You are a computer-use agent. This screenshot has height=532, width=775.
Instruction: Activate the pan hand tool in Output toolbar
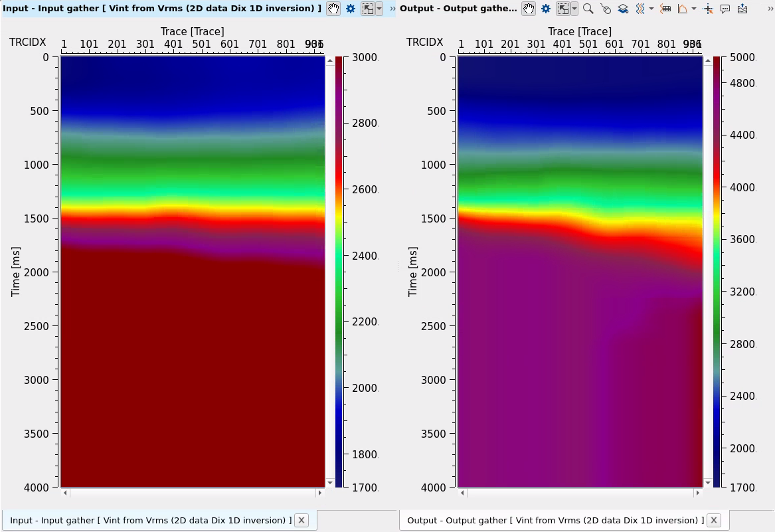tap(528, 9)
